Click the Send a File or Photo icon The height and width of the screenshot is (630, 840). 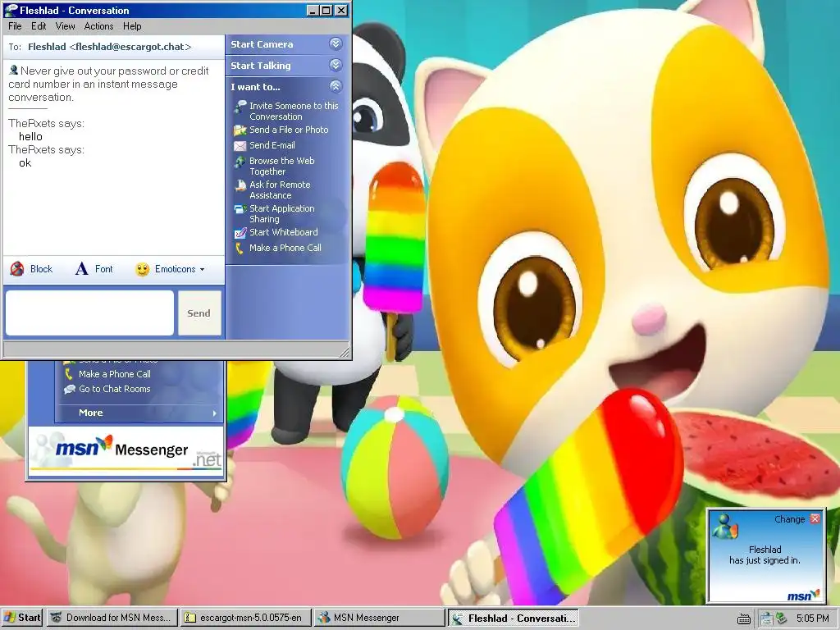tap(240, 130)
